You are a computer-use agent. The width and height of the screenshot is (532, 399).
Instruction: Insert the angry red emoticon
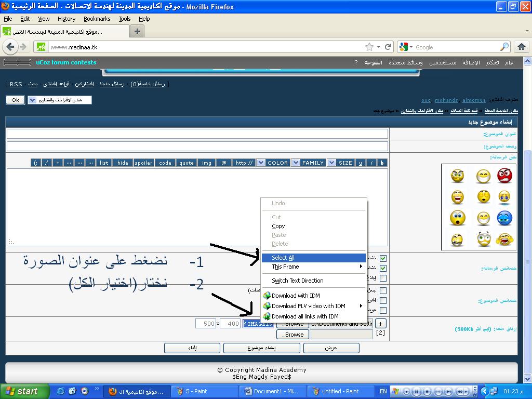tap(504, 176)
